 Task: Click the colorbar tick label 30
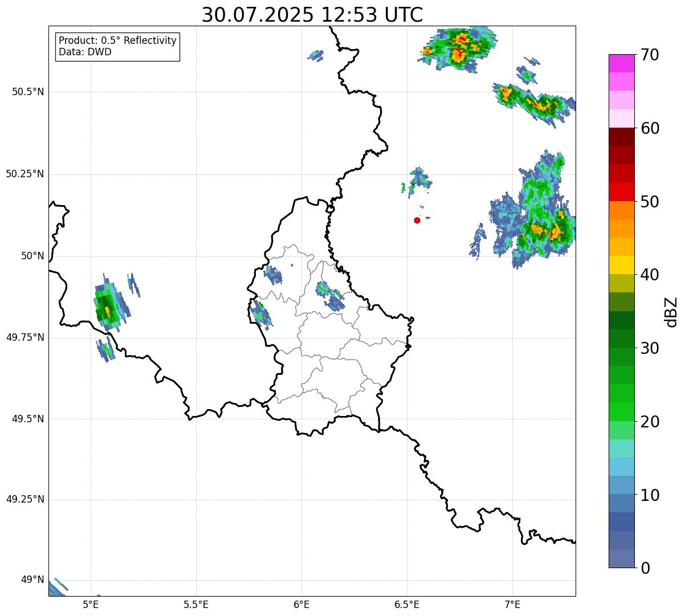tap(650, 348)
